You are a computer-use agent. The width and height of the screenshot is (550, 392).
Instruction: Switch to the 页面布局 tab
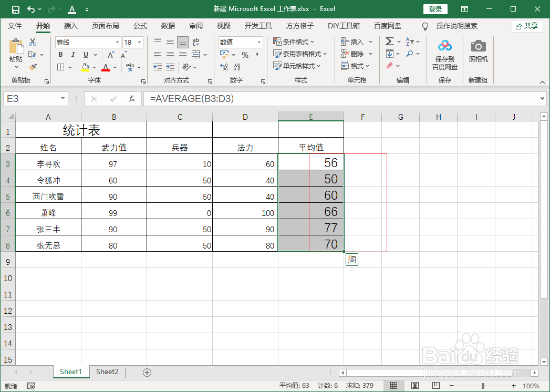point(105,26)
